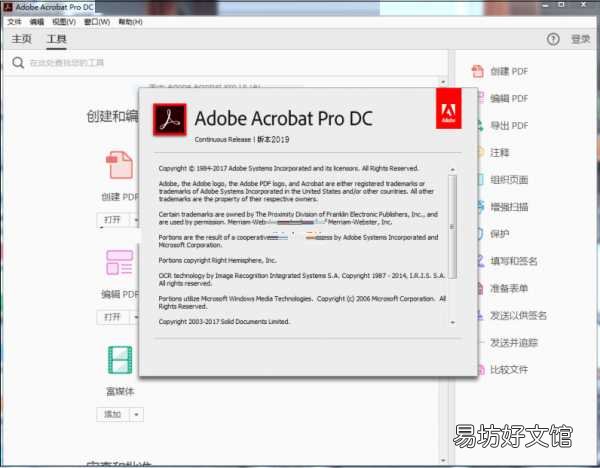
Task: Expand dropdown arrow beside 添加 button
Action: (x=137, y=414)
